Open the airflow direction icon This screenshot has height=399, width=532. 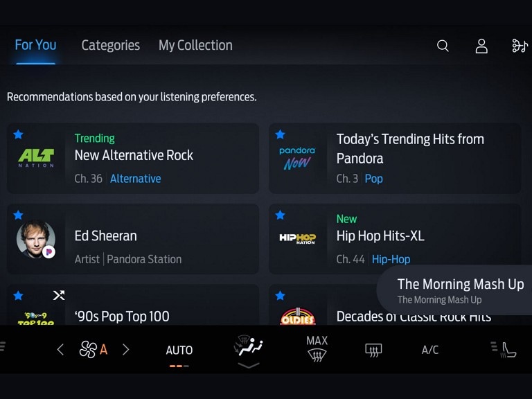tap(249, 346)
